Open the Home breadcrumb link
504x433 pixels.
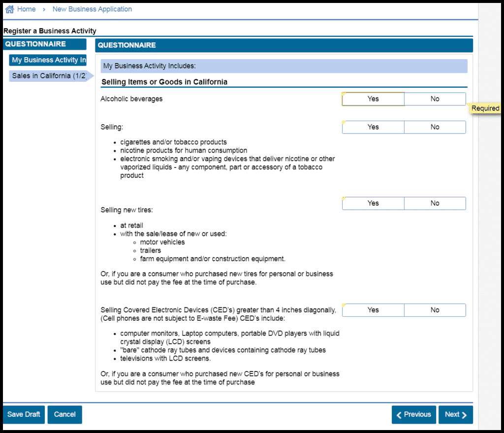tap(26, 9)
